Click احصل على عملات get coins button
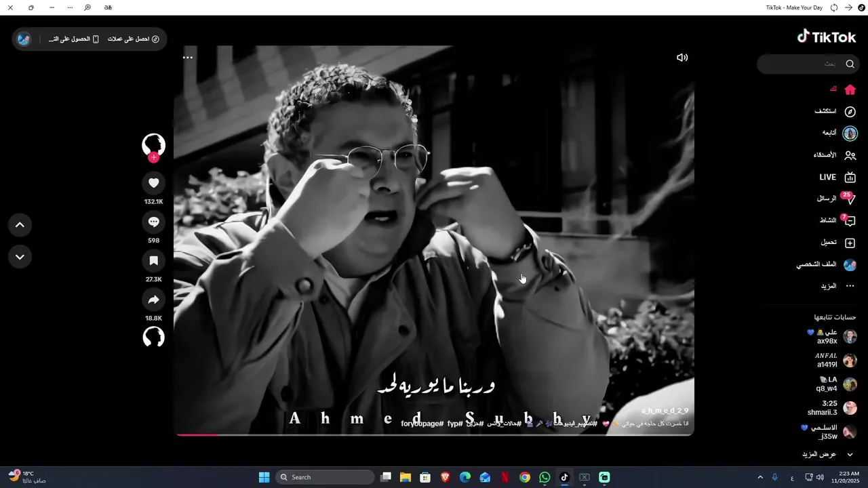 tap(133, 39)
